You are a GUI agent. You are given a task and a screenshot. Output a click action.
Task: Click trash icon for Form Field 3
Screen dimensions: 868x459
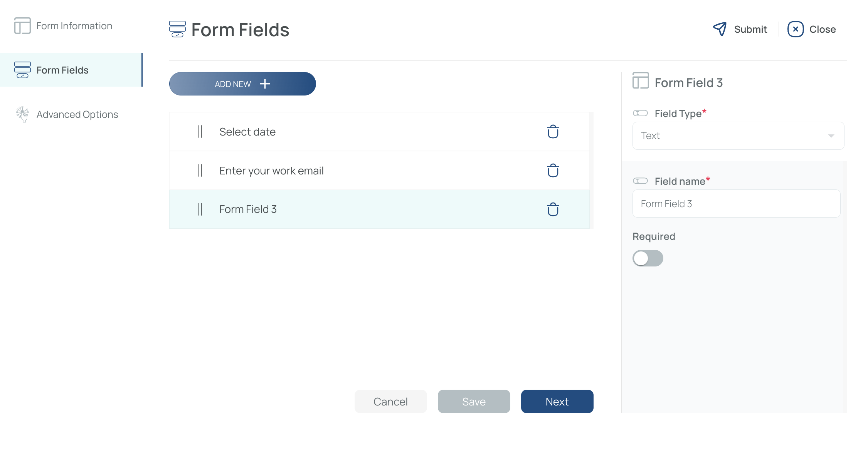(553, 209)
